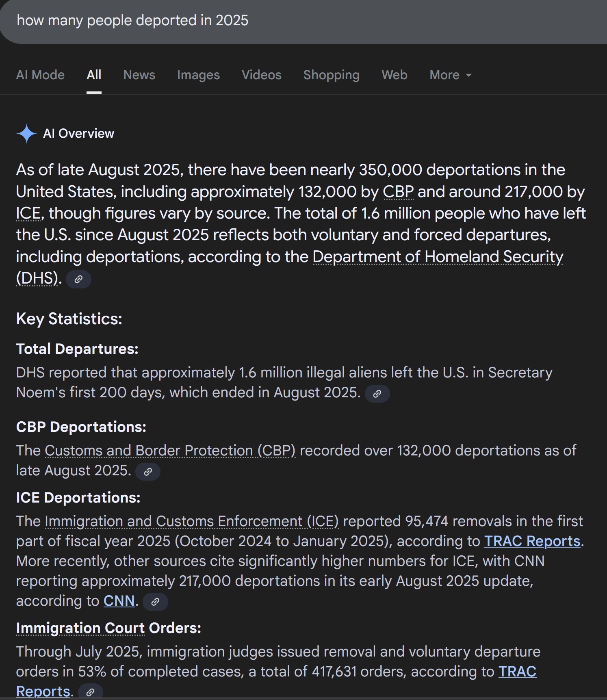Open the Videos results tab
607x700 pixels.
coord(261,75)
